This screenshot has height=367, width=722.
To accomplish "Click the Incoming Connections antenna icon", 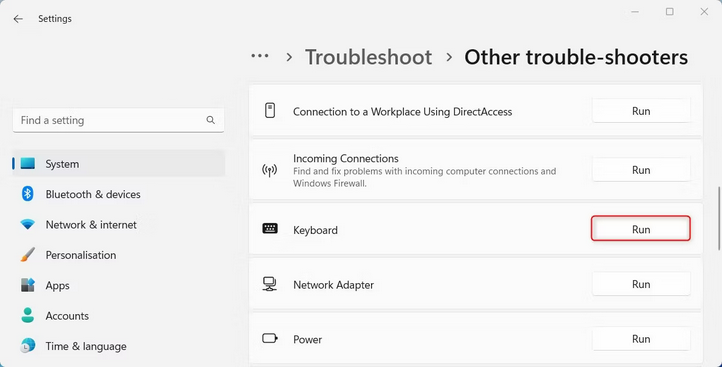I will (x=269, y=170).
